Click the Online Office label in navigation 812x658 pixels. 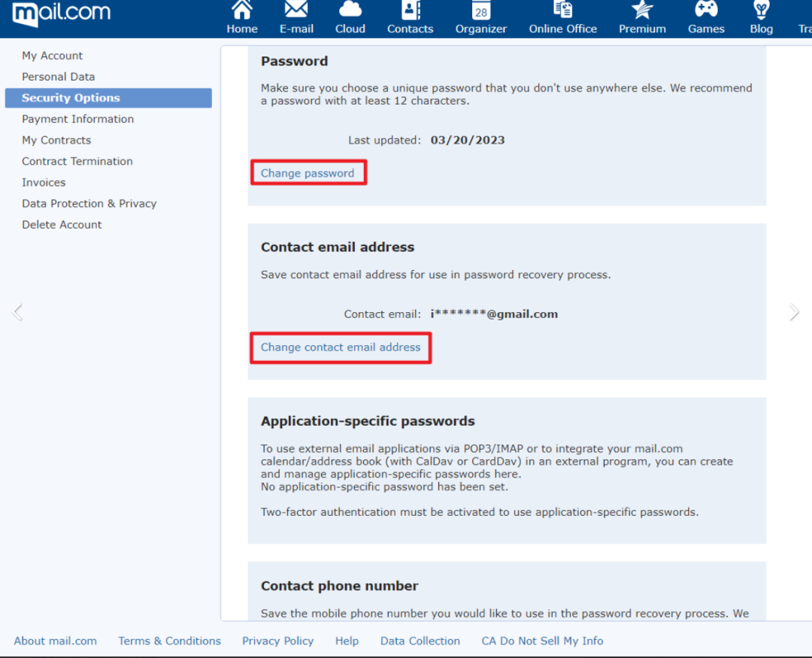pos(563,29)
